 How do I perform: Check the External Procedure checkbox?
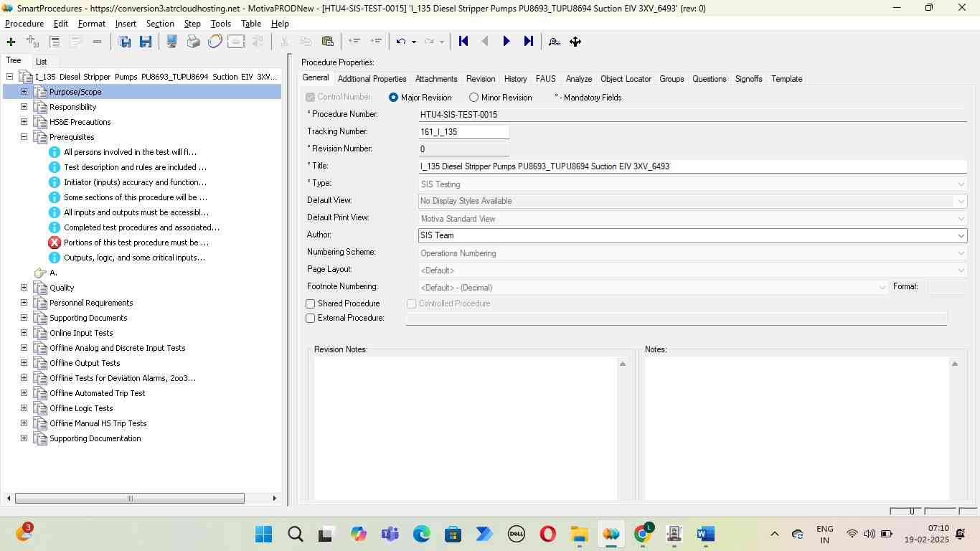tap(311, 319)
